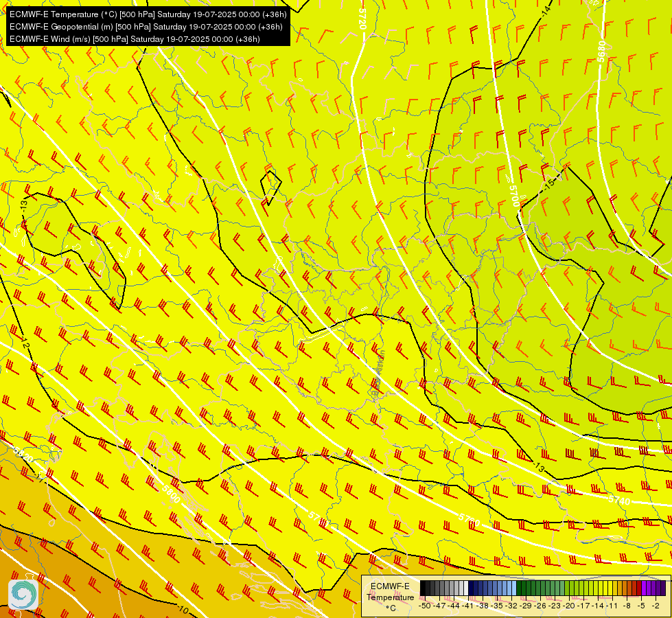This screenshot has height=618, width=672.
Task: Select the Wind (m/s) header line
Action: (135, 39)
